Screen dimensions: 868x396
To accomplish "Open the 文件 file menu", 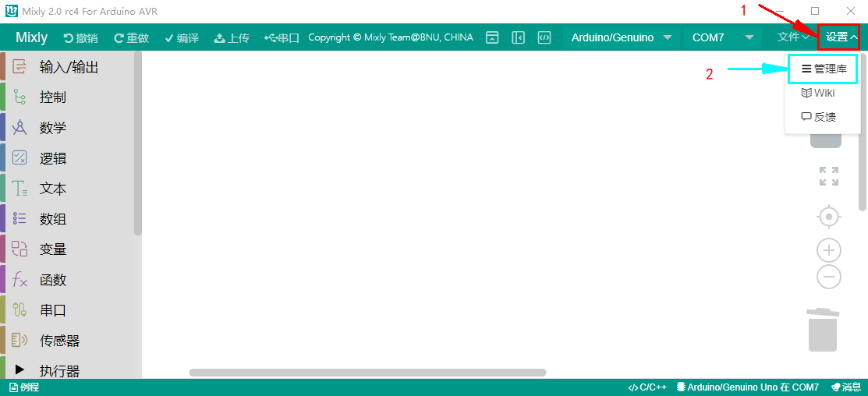I will point(793,37).
